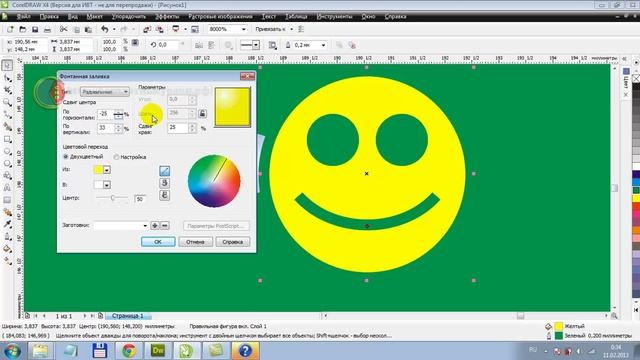Click the OK button in fill dialog
The height and width of the screenshot is (360, 640).
point(158,242)
